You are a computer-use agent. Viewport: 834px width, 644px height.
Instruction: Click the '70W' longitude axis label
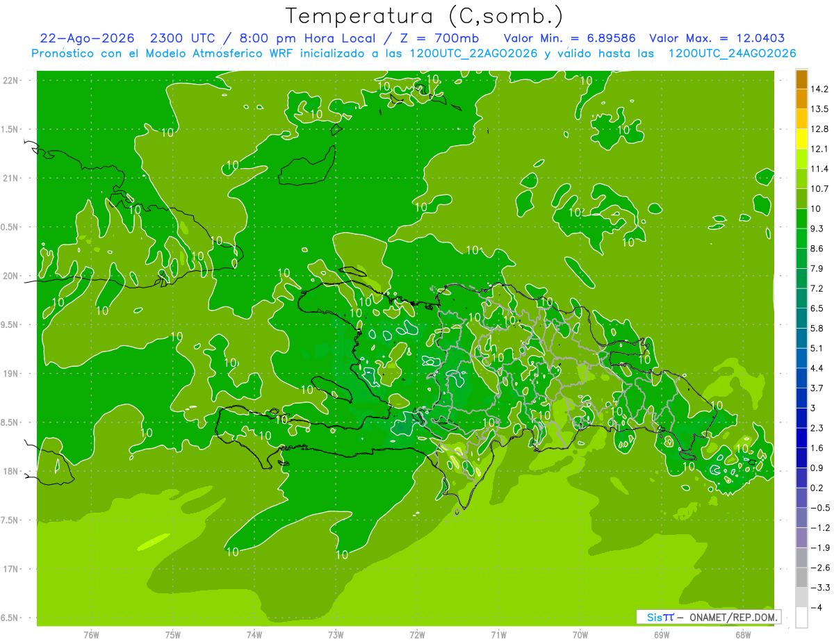pos(580,634)
